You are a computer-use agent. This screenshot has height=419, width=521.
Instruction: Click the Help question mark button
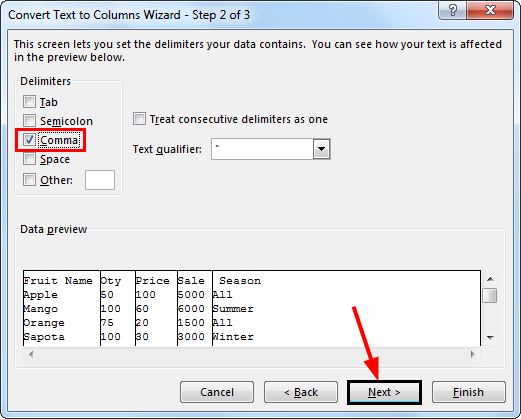pos(452,10)
